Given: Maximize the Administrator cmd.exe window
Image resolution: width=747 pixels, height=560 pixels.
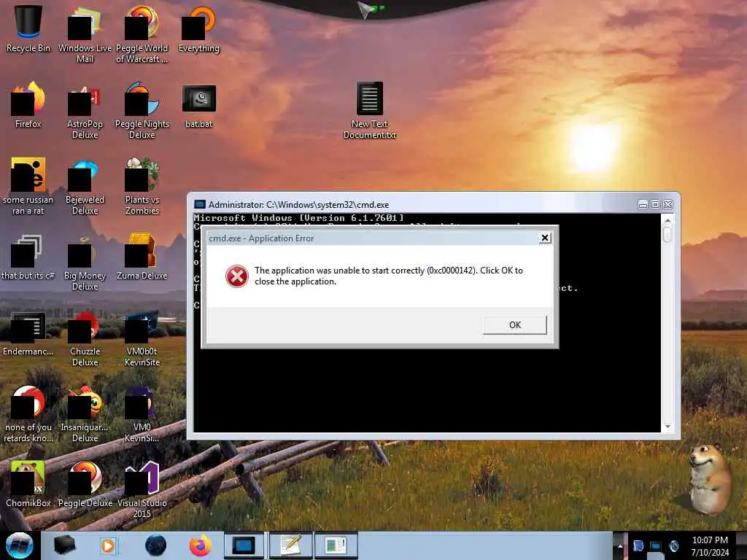Looking at the screenshot, I should [656, 204].
